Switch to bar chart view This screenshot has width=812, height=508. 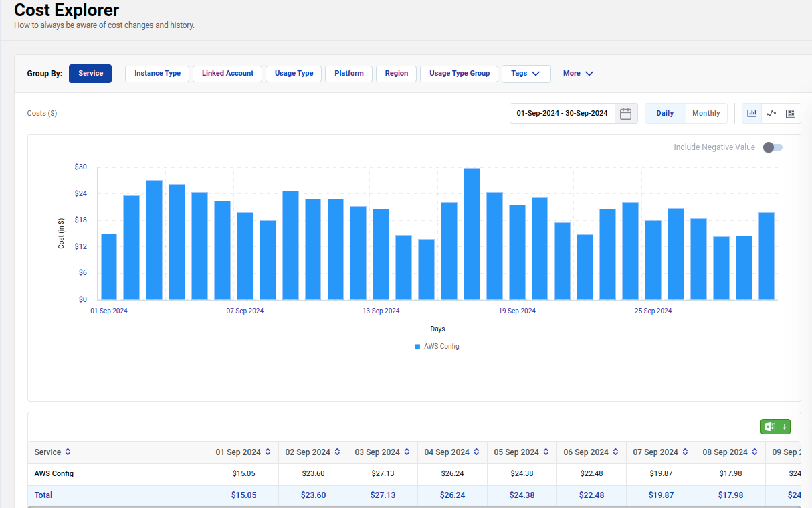tap(752, 114)
